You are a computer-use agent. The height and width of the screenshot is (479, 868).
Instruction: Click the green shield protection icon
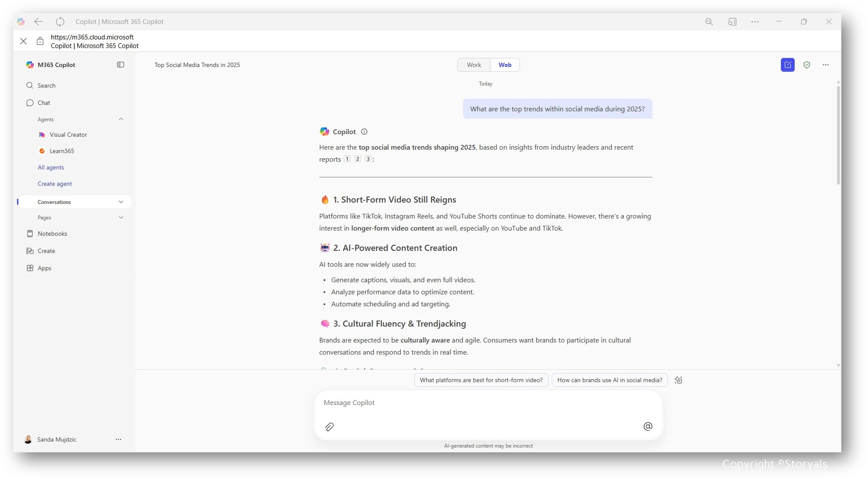coord(806,65)
